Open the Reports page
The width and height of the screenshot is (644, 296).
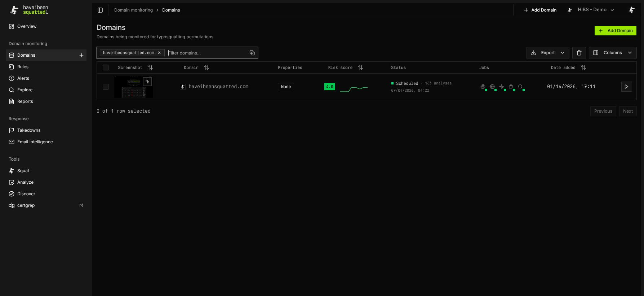click(46, 101)
